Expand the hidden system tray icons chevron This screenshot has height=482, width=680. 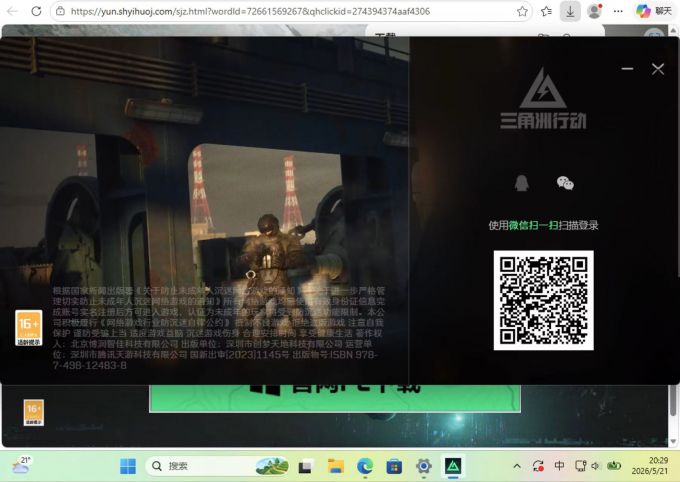tap(517, 466)
